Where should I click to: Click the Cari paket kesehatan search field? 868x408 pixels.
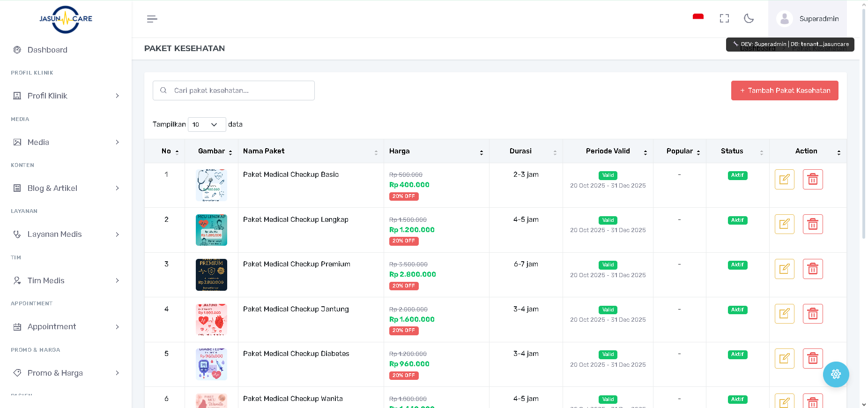tap(239, 91)
